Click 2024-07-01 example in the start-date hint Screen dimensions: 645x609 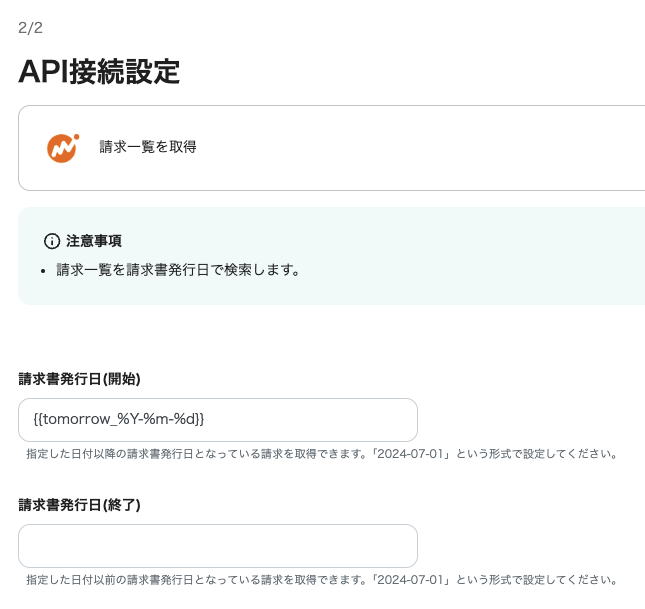pos(410,454)
